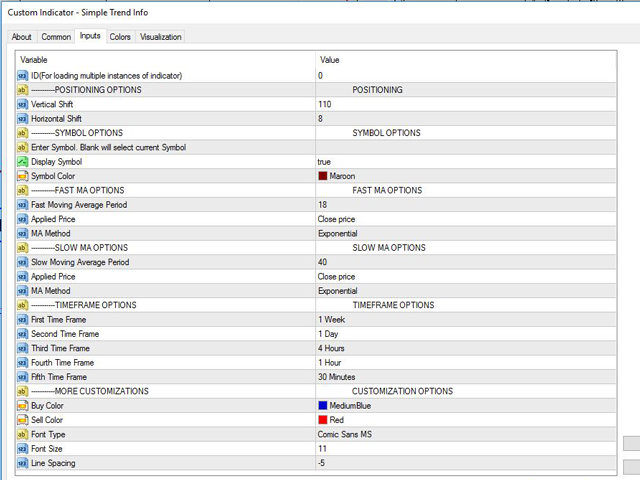640x480 pixels.
Task: Click the integer icon beside Line Spacing
Action: coord(22,463)
